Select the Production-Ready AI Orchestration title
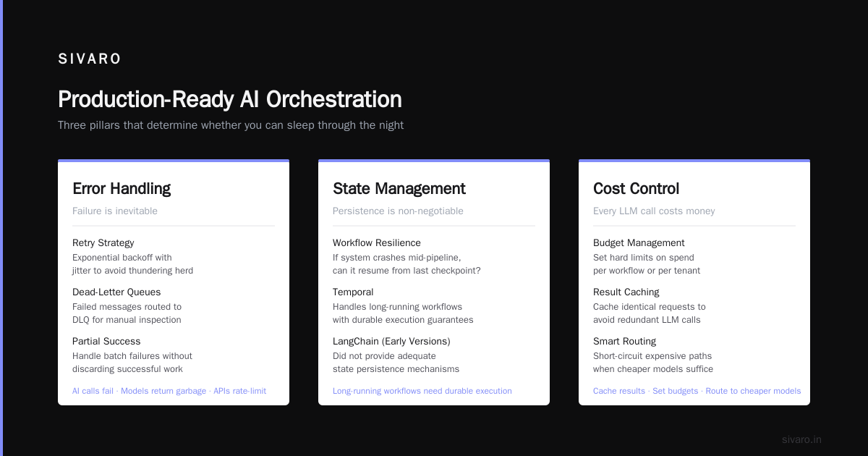This screenshot has height=456, width=868. click(x=230, y=99)
